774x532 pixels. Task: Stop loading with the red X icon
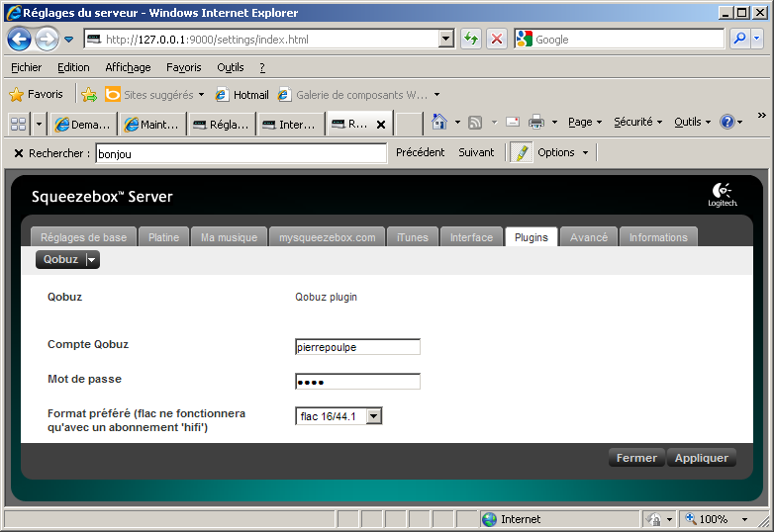(x=497, y=39)
